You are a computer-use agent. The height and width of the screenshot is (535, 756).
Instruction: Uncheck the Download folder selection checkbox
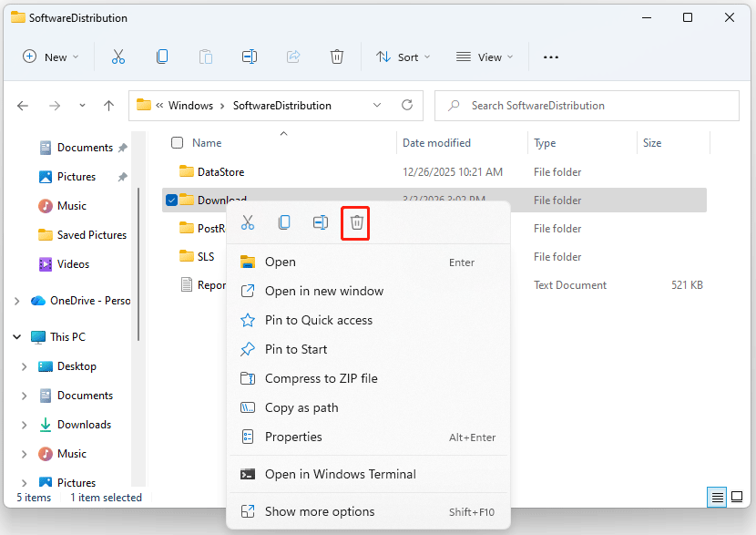coord(171,200)
